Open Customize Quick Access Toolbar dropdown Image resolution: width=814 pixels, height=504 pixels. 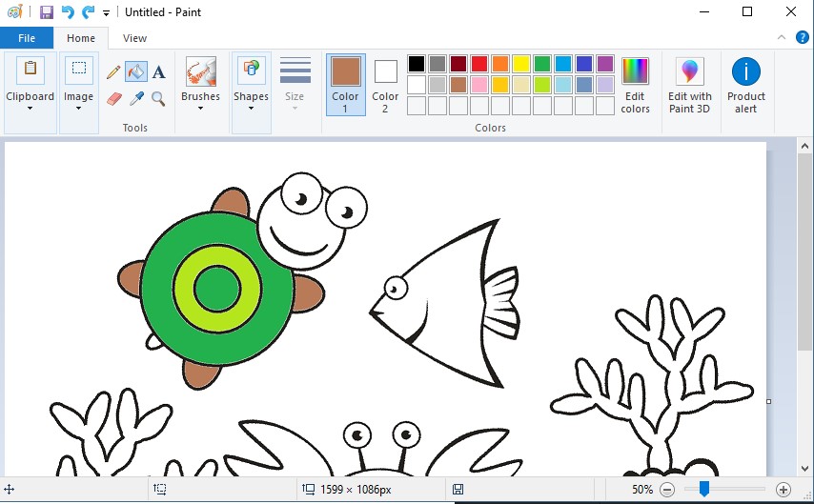[106, 13]
